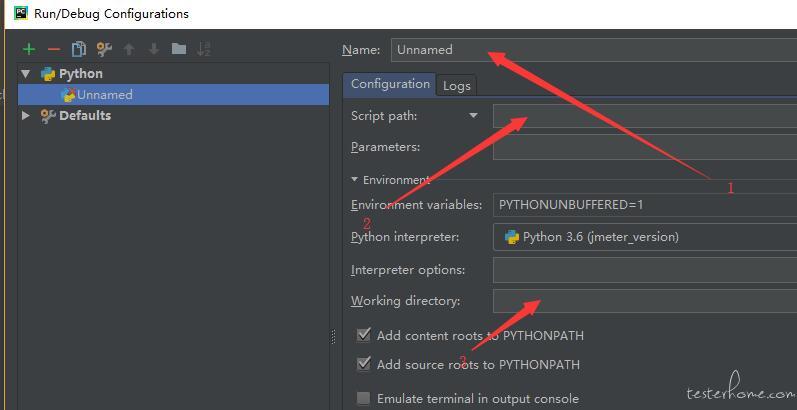Copy the selected configuration
Viewport: 797px width, 410px height.
click(x=79, y=49)
